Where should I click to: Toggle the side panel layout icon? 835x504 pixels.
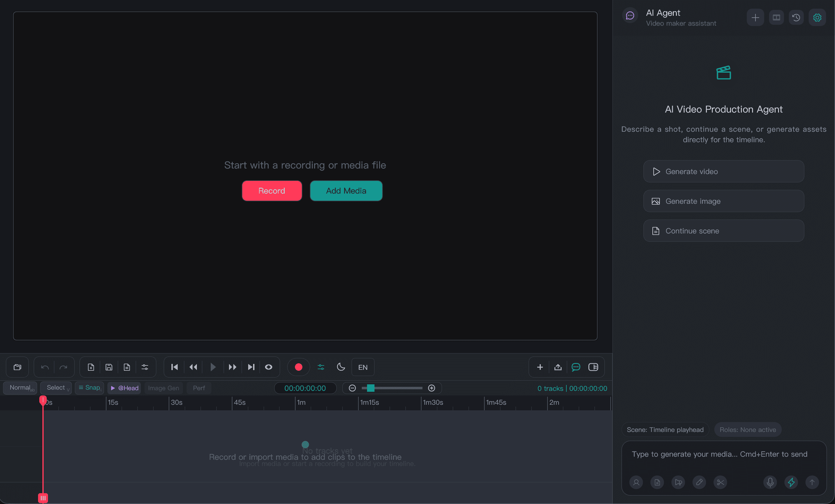click(593, 367)
